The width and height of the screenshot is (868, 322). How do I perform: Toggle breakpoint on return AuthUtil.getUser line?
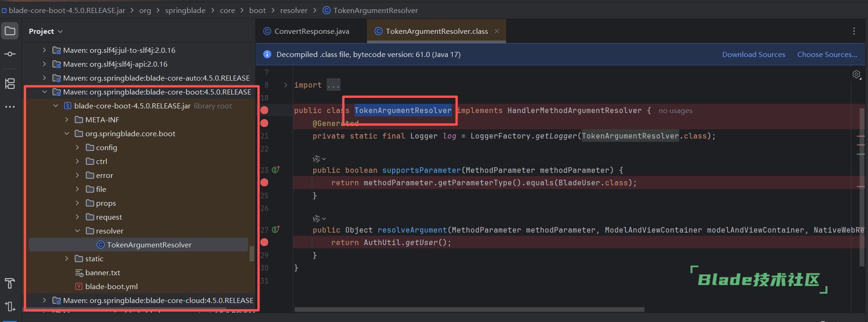tap(264, 242)
